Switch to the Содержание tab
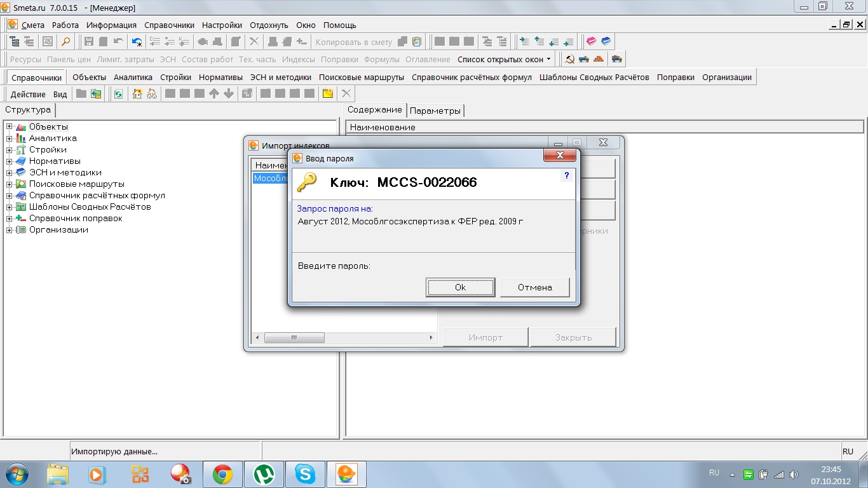The height and width of the screenshot is (488, 868). click(x=375, y=110)
